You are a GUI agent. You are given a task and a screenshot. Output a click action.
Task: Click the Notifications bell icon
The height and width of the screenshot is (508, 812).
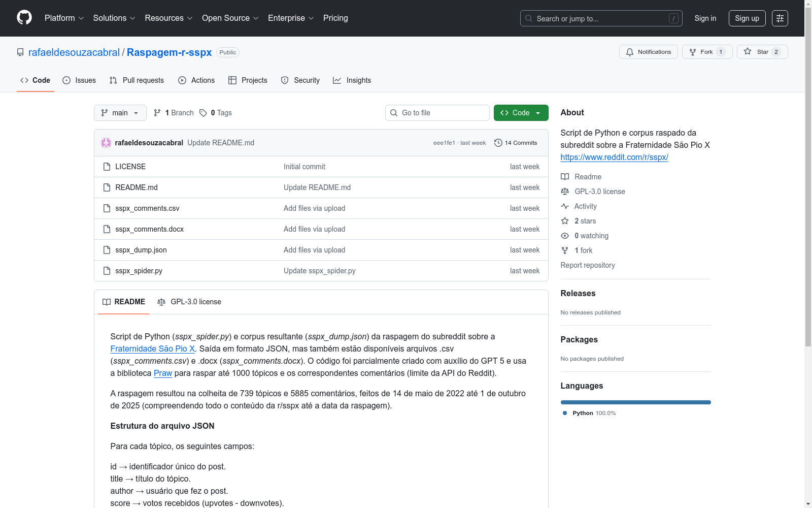point(630,52)
